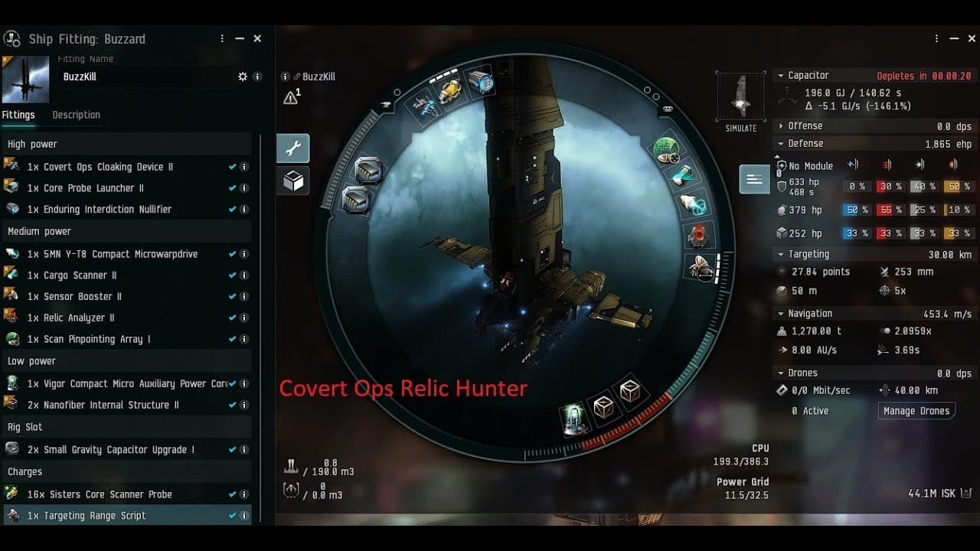Click the 50% armor EM resistance bar
The image size is (980, 551).
(857, 210)
